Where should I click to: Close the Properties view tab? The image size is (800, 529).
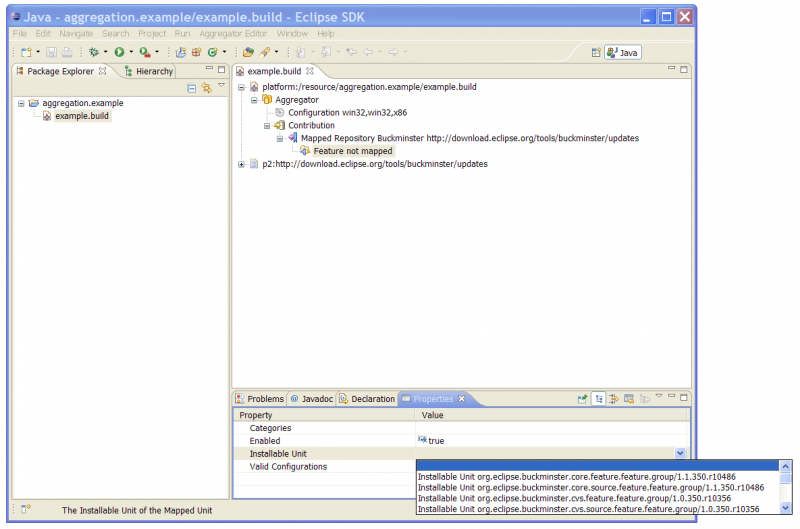pos(462,399)
